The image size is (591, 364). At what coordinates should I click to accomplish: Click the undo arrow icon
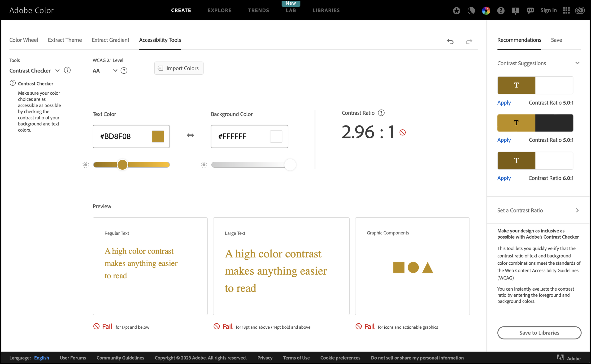click(450, 41)
